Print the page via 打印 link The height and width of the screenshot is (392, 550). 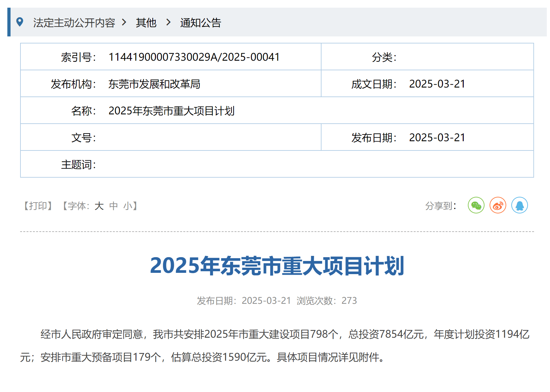(x=38, y=206)
